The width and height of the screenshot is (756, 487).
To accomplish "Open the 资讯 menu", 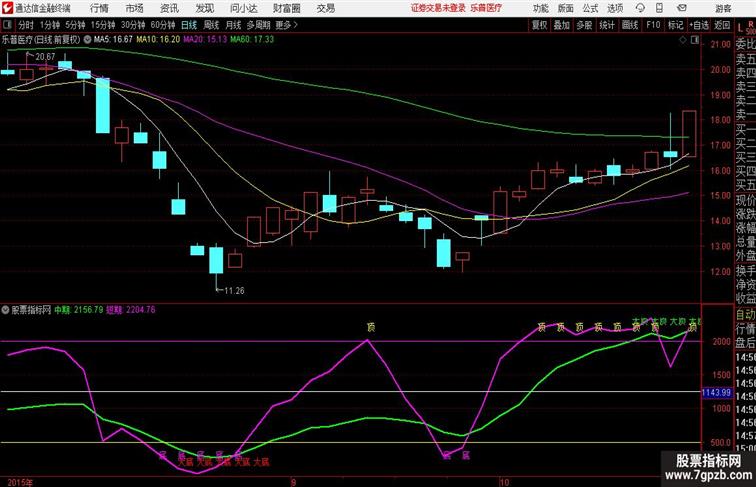I will click(x=169, y=8).
